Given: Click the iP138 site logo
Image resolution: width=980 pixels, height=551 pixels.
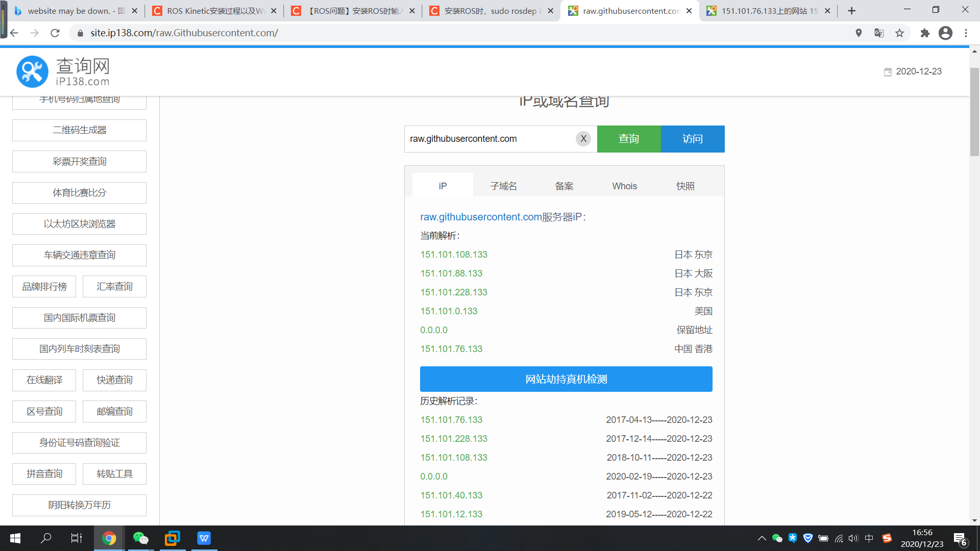Looking at the screenshot, I should 63,71.
